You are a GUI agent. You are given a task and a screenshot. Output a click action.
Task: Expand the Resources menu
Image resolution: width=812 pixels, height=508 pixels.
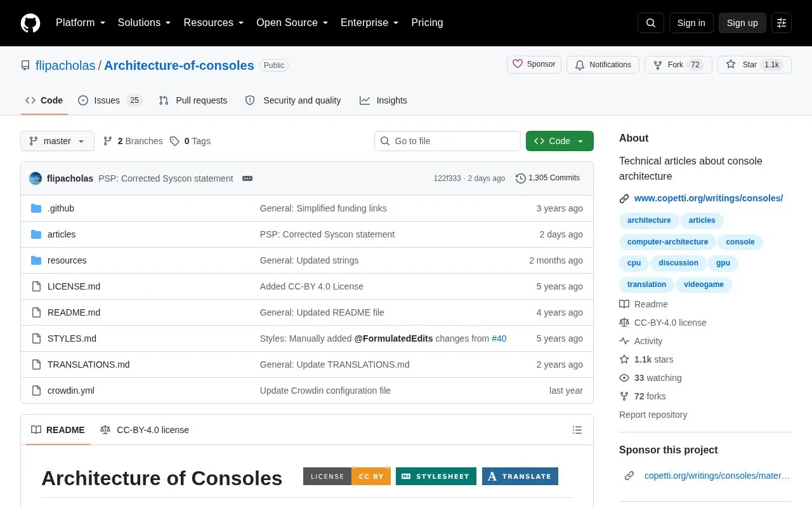click(214, 23)
